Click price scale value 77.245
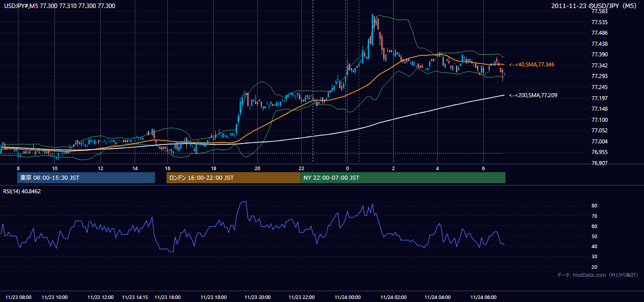The image size is (644, 302). coord(600,87)
